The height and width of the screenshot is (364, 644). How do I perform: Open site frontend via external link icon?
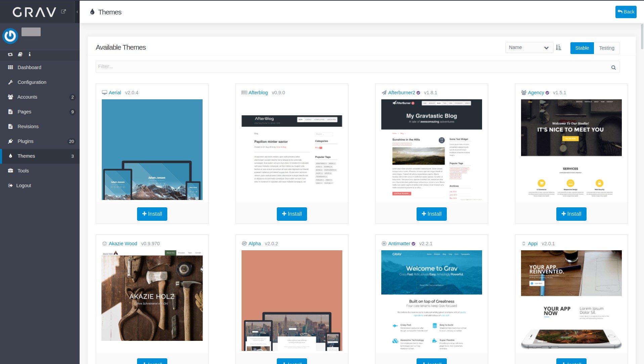point(63,11)
